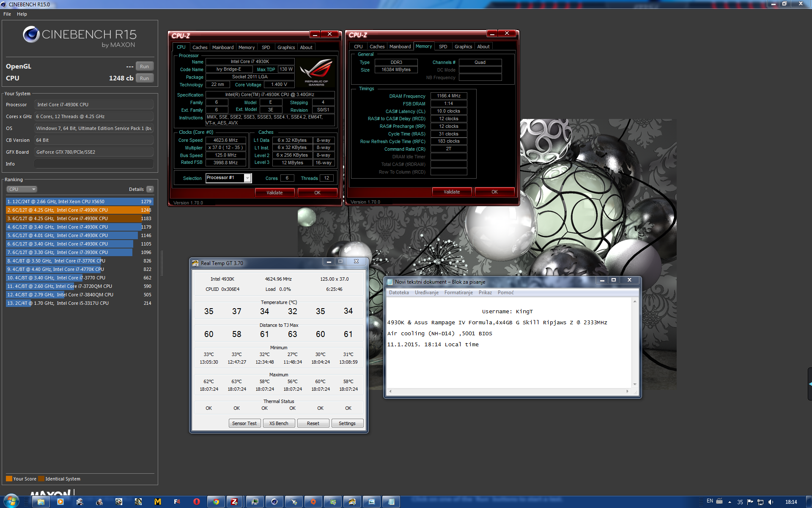Open About tab in right CPU-Z window
The image size is (812, 508).
pyautogui.click(x=483, y=47)
